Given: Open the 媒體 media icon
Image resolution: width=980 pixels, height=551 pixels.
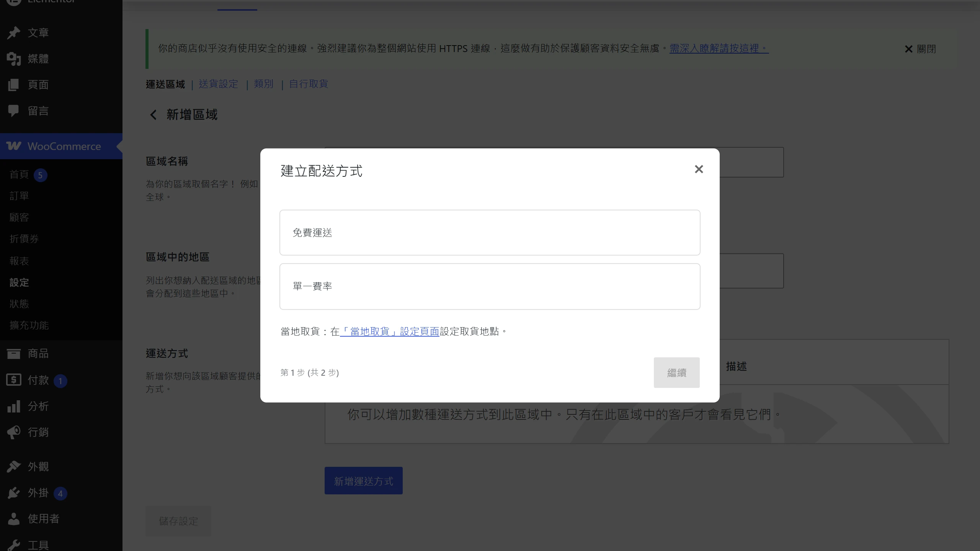Looking at the screenshot, I should (14, 59).
